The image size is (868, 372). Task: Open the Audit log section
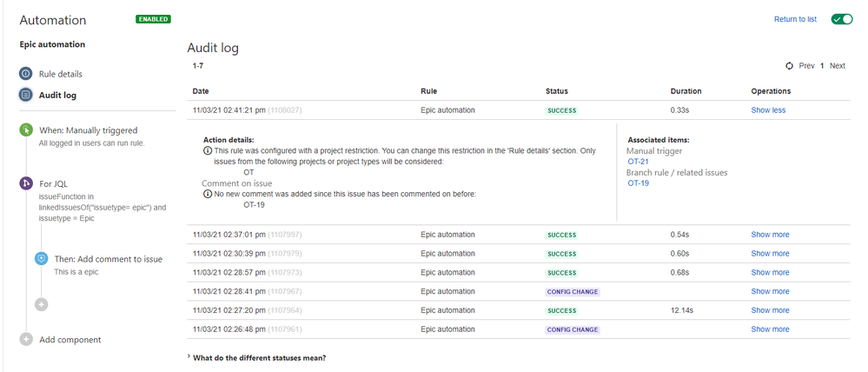coord(57,96)
